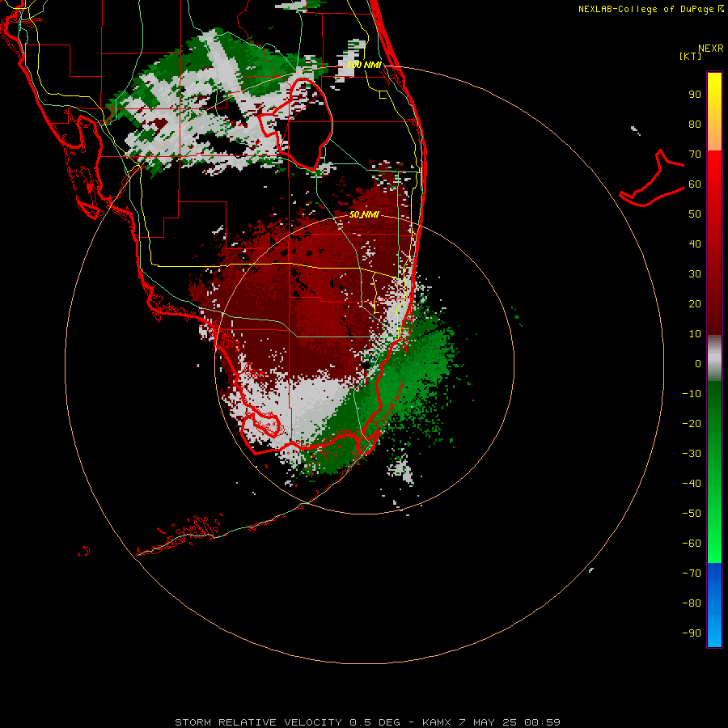Click the KAMX radar site identifier
Screen dimensions: 728x728
point(437,722)
